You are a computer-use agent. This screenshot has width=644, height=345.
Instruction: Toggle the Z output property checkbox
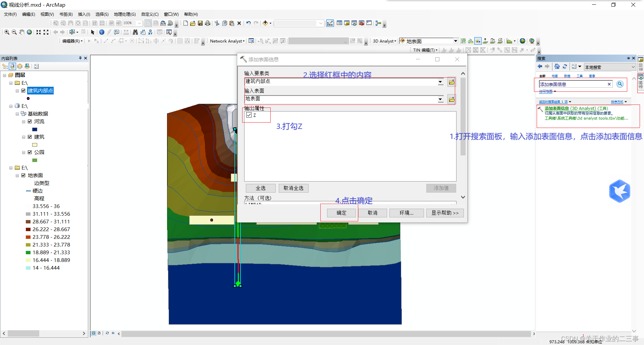click(249, 115)
